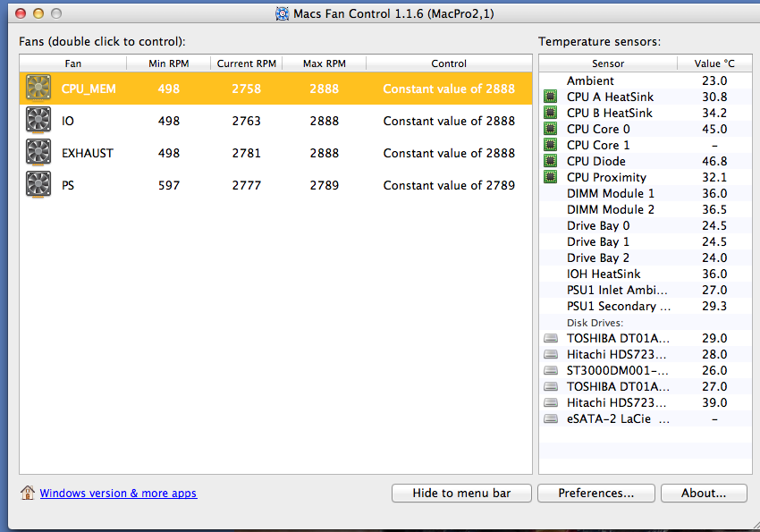760x532 pixels.
Task: Click the current RPM value 2781
Action: click(246, 153)
